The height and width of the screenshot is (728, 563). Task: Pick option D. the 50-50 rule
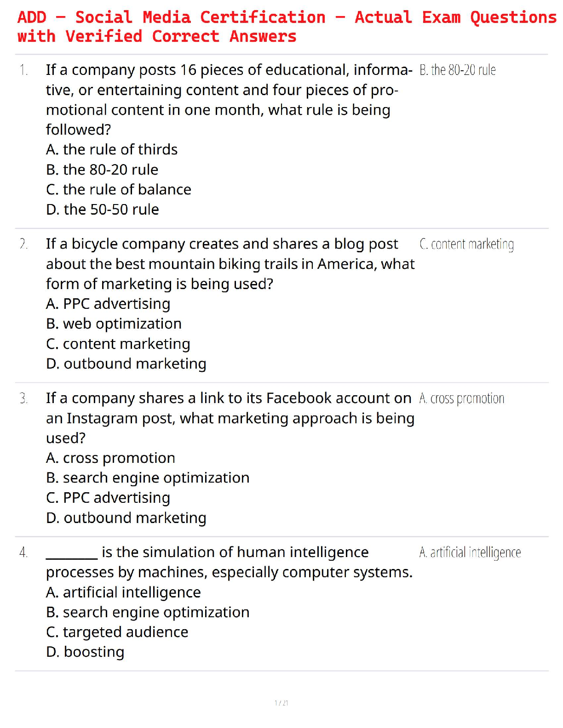pyautogui.click(x=103, y=210)
